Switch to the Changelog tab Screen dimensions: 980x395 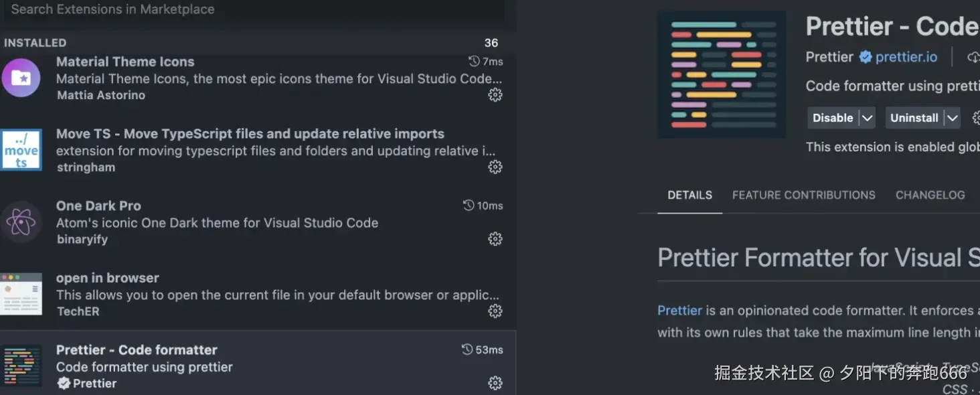930,195
